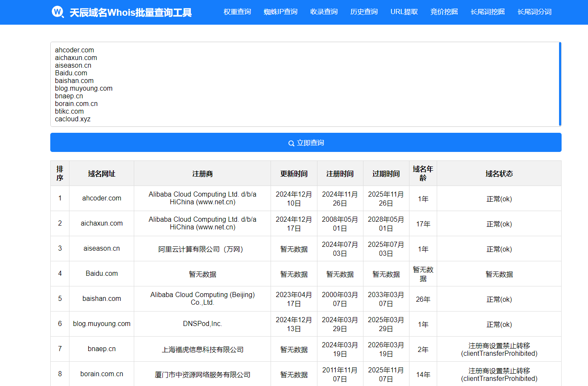Click the 排序 column header
The height and width of the screenshot is (386, 588).
click(60, 173)
